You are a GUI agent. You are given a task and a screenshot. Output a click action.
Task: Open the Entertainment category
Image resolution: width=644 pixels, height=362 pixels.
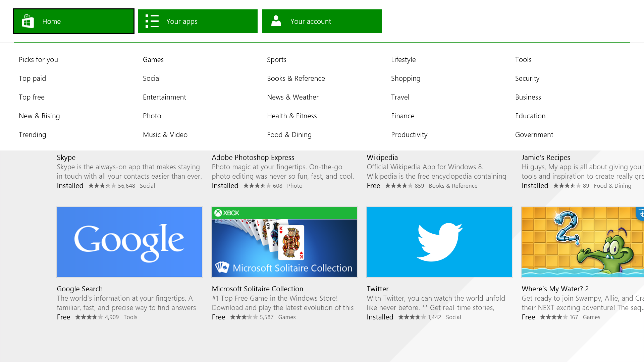tap(164, 97)
